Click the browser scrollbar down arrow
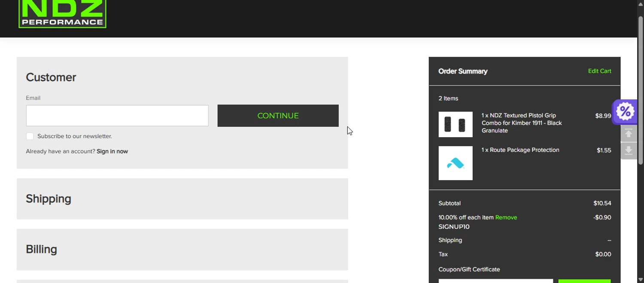The image size is (644, 283). tap(641, 280)
